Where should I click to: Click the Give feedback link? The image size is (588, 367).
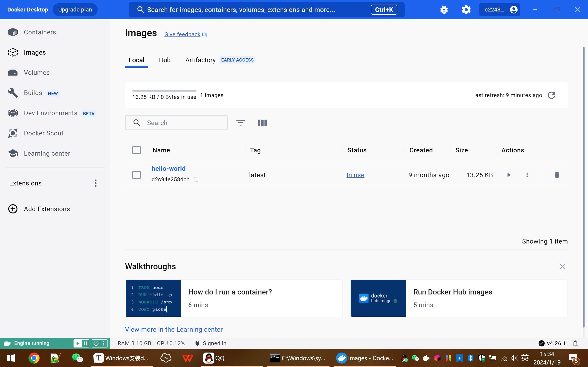pyautogui.click(x=186, y=34)
